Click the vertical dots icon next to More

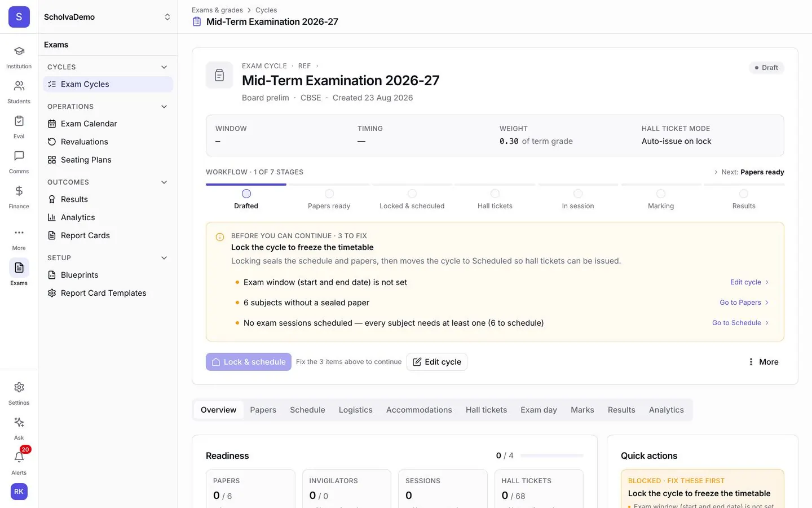tap(751, 362)
